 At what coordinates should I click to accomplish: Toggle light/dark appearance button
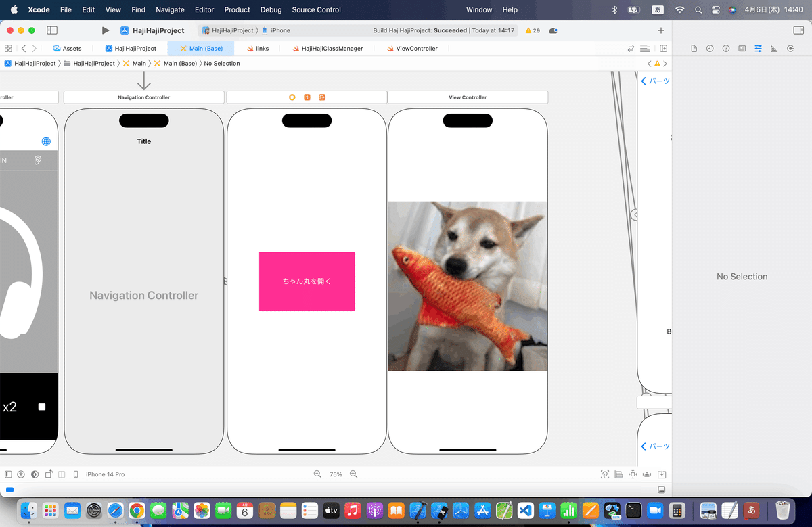tap(35, 474)
